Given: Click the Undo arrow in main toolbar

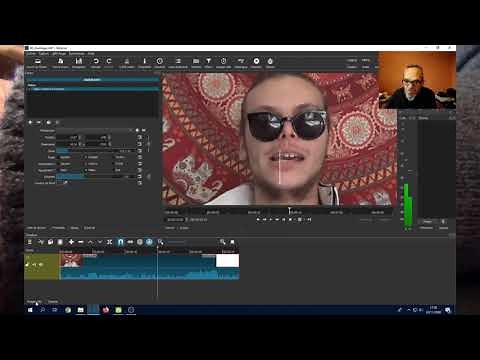Looking at the screenshot, I should pos(96,61).
